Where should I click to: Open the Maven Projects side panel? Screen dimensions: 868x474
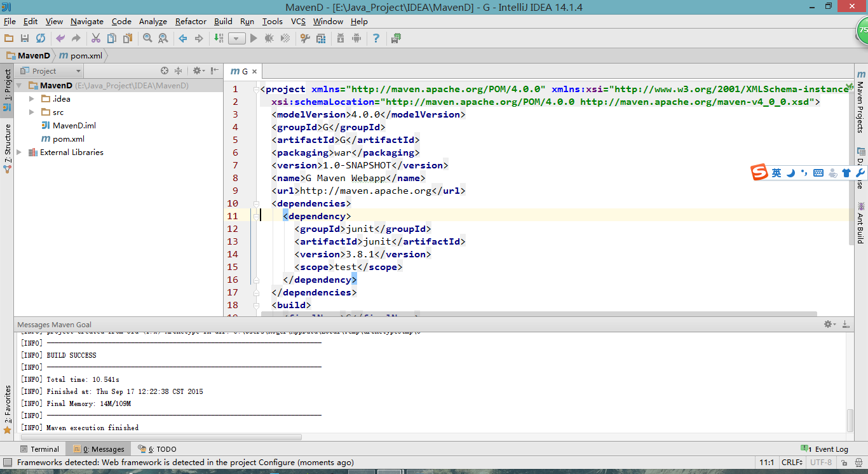(x=861, y=102)
